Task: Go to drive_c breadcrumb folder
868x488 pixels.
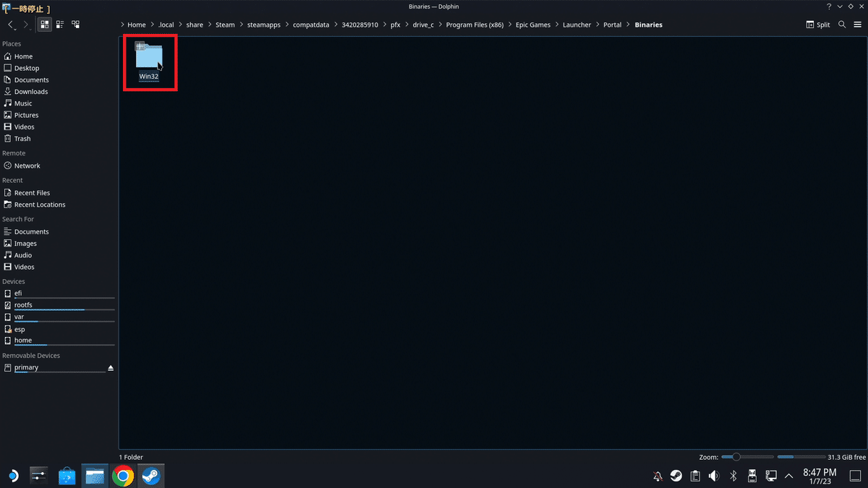Action: [423, 25]
